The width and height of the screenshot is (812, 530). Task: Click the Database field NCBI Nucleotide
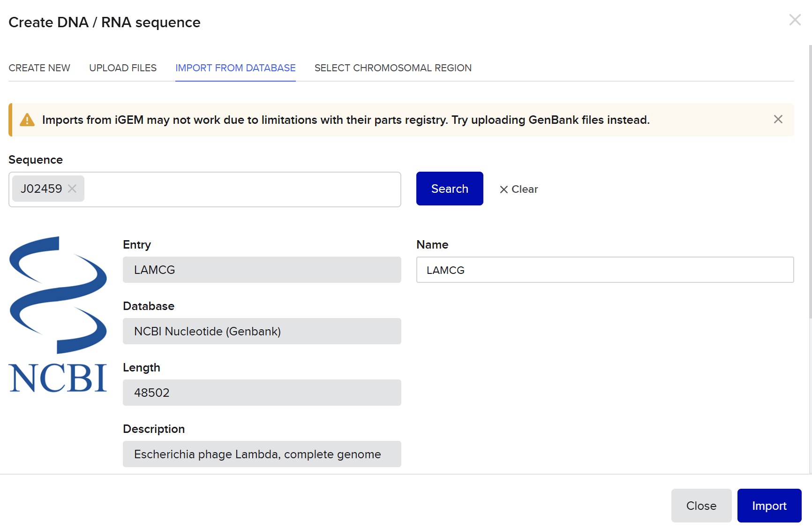(x=262, y=331)
